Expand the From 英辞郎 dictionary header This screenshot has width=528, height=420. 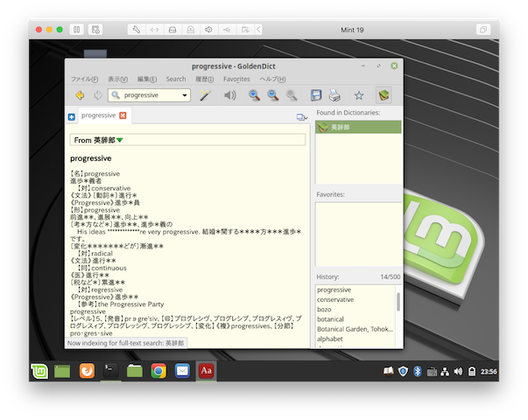click(x=120, y=140)
